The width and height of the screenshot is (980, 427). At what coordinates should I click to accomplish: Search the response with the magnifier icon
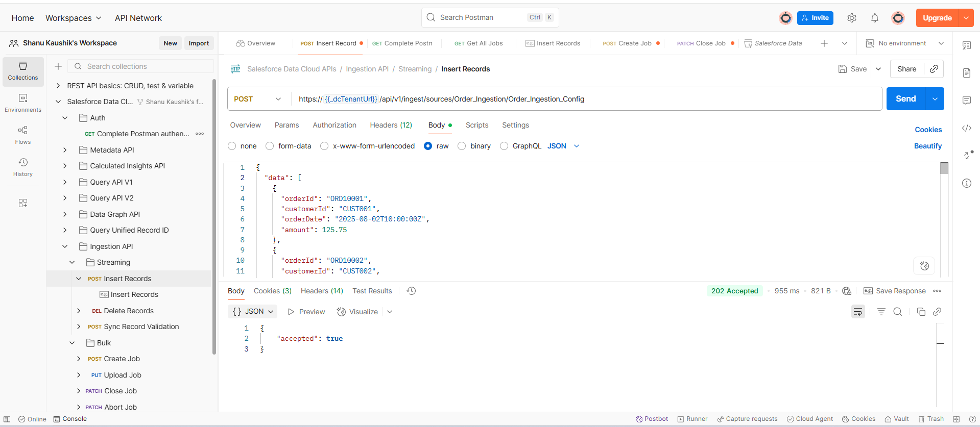coord(897,312)
